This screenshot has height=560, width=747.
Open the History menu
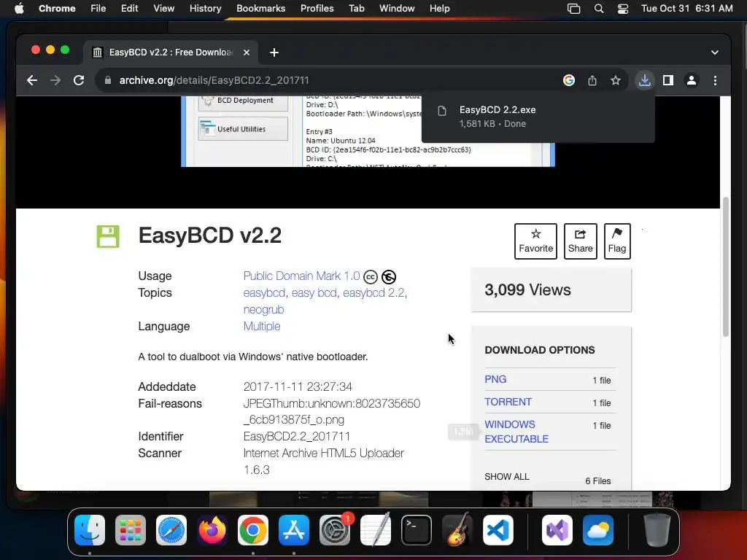tap(205, 8)
